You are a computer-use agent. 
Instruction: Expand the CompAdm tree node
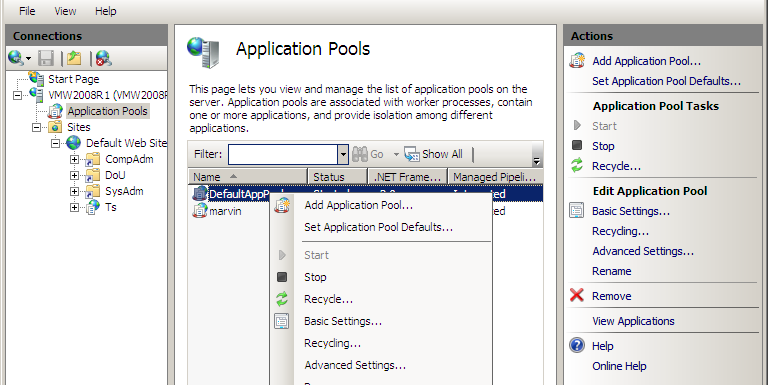point(74,159)
